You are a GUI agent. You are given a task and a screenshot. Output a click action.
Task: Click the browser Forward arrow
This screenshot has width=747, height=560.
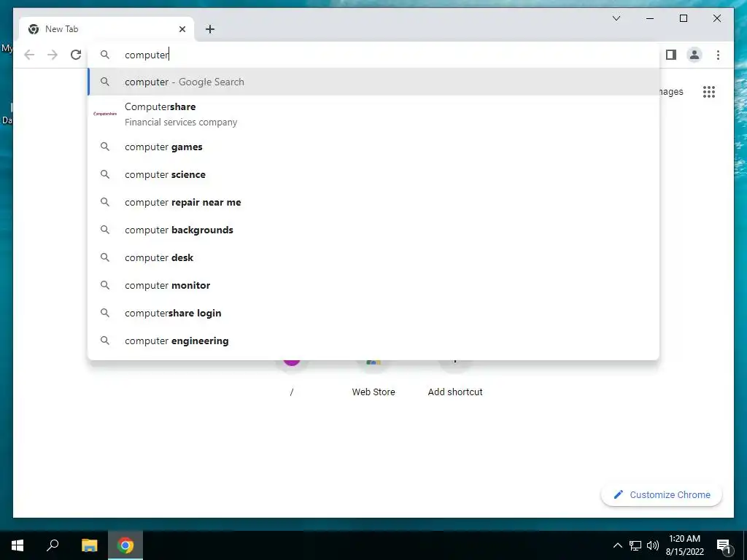point(53,55)
